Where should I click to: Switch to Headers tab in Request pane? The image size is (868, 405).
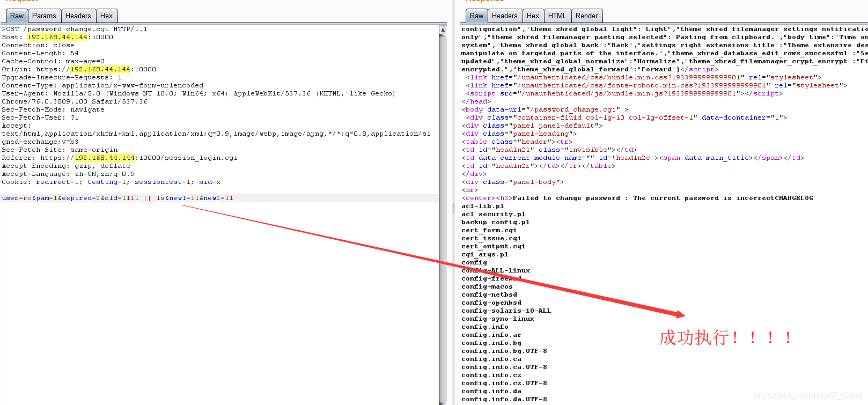[78, 16]
